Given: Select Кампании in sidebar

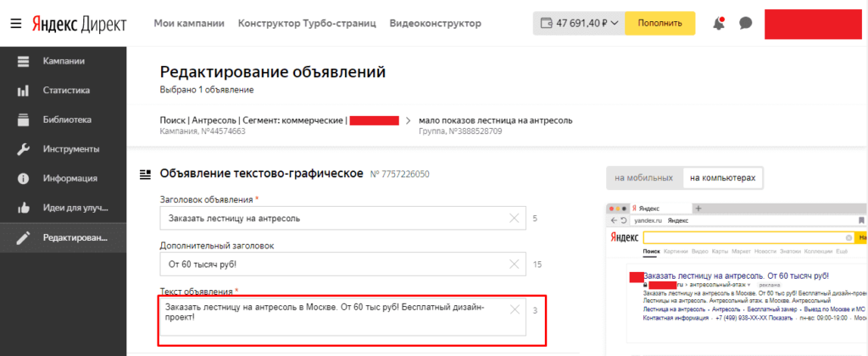Looking at the screenshot, I should (x=63, y=61).
